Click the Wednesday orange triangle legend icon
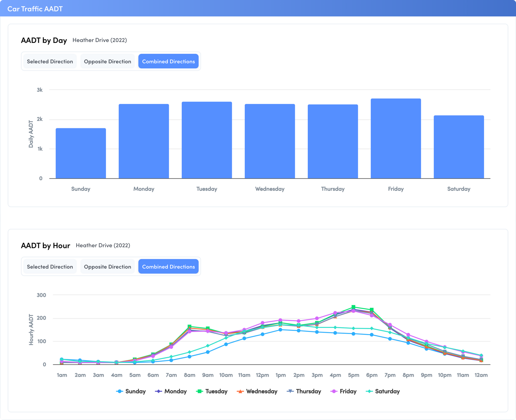Screen dimensions: 516x420 point(240,391)
